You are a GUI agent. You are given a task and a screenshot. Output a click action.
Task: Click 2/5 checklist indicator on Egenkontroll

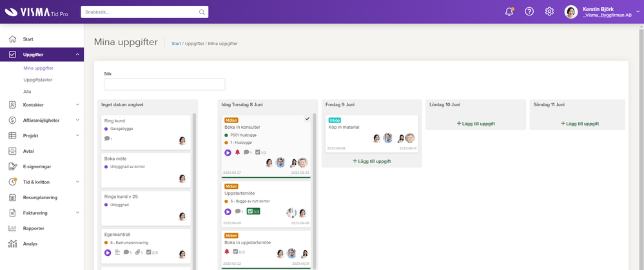[151, 252]
